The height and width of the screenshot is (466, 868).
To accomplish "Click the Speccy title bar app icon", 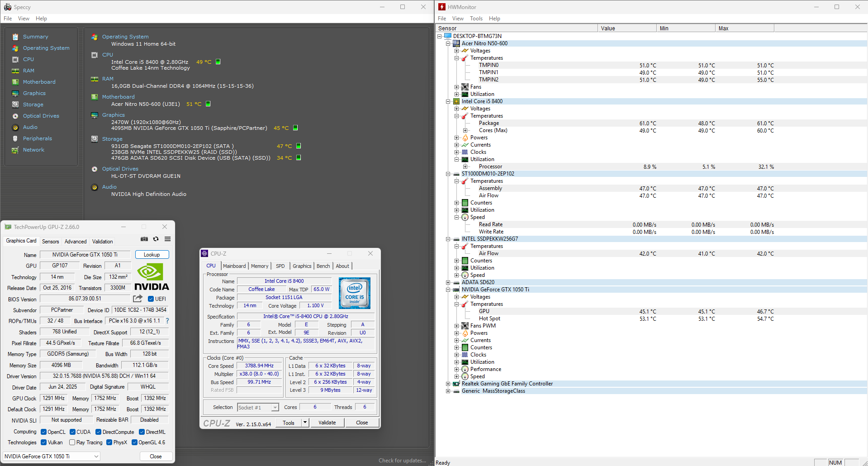I will (8, 7).
